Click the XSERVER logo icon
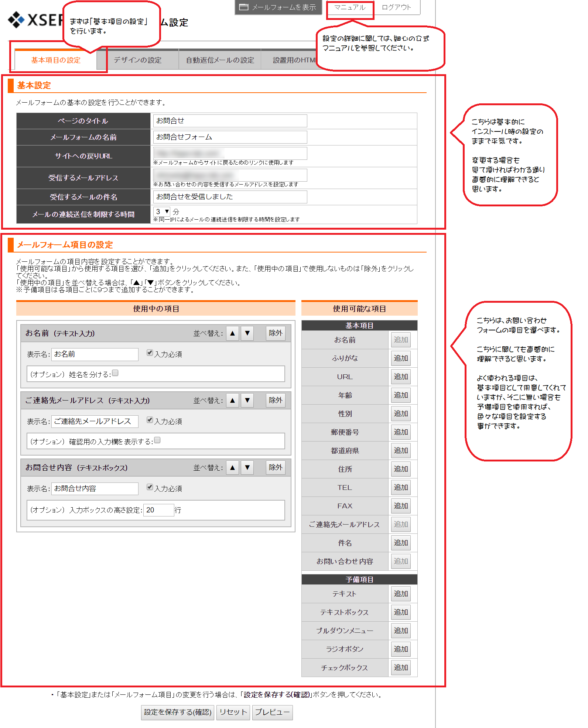This screenshot has height=728, width=588. [x=16, y=20]
